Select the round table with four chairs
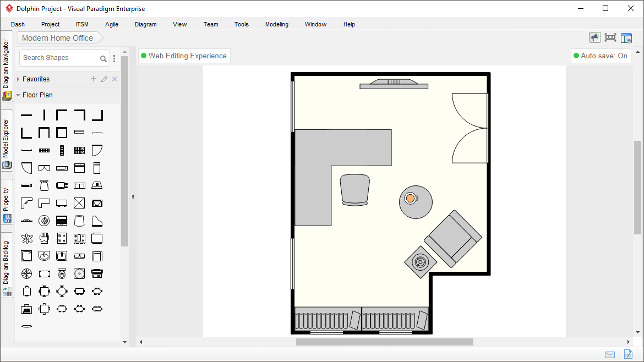 point(62,292)
